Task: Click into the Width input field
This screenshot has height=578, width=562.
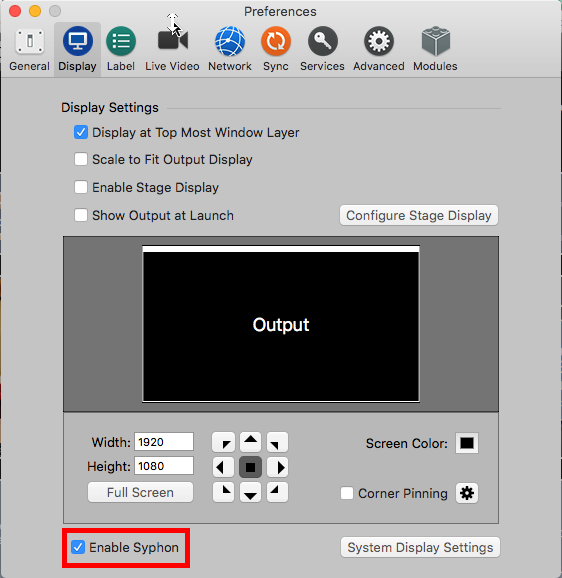Action: tap(164, 442)
